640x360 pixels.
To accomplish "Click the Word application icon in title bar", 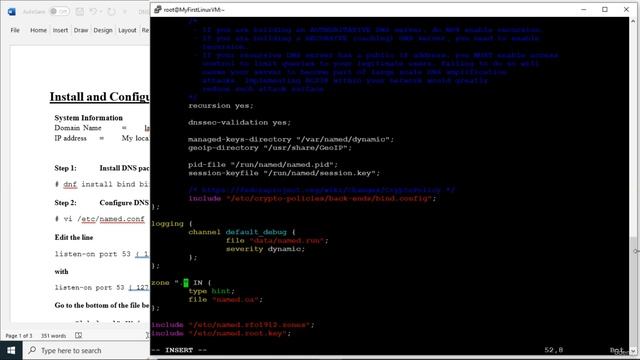I will point(12,11).
